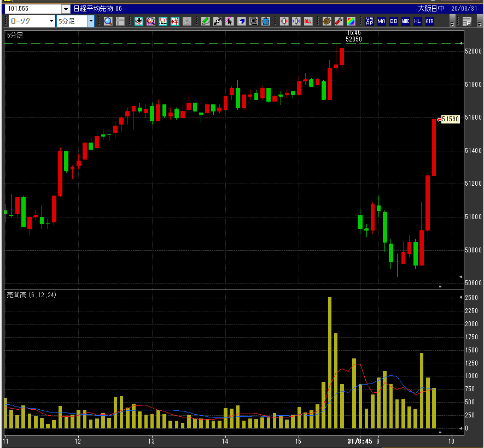The height and width of the screenshot is (448, 484).
Task: Open the rainbow color settings icon
Action: pyautogui.click(x=351, y=21)
